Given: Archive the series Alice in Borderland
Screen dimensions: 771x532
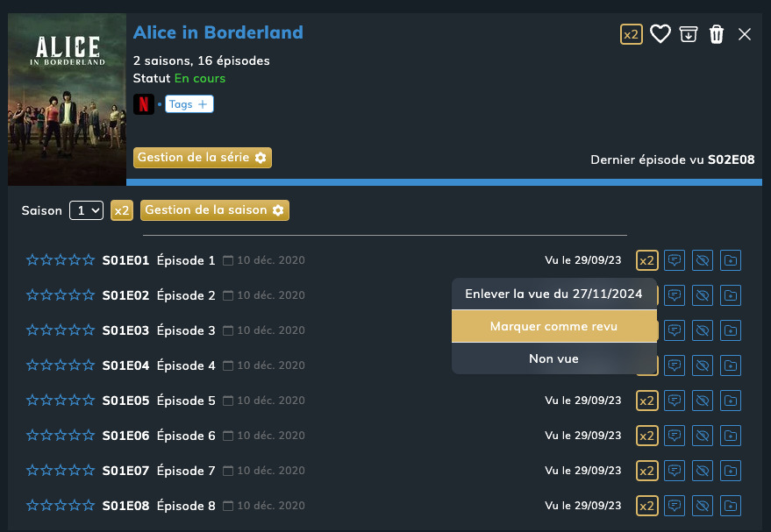Looking at the screenshot, I should (689, 34).
